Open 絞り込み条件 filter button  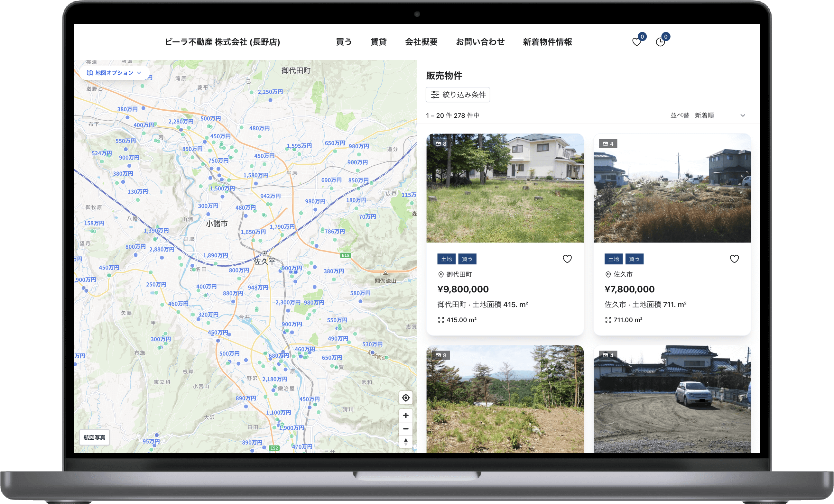point(458,95)
